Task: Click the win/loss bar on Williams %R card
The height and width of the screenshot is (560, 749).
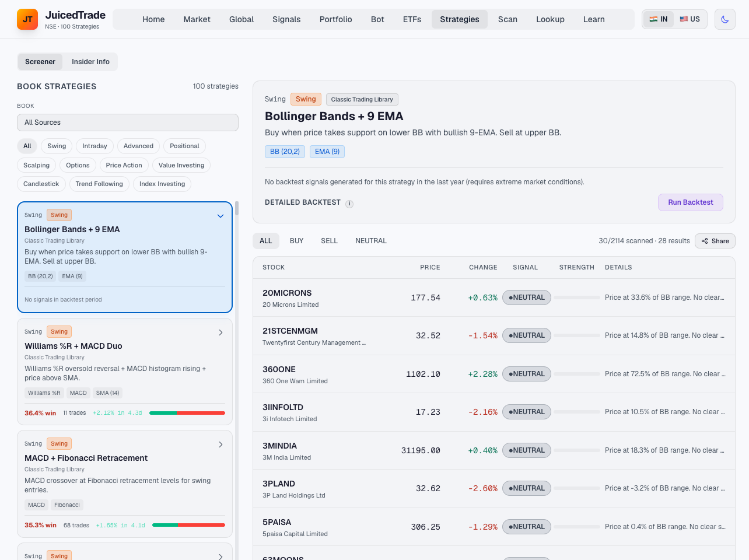Action: click(187, 413)
